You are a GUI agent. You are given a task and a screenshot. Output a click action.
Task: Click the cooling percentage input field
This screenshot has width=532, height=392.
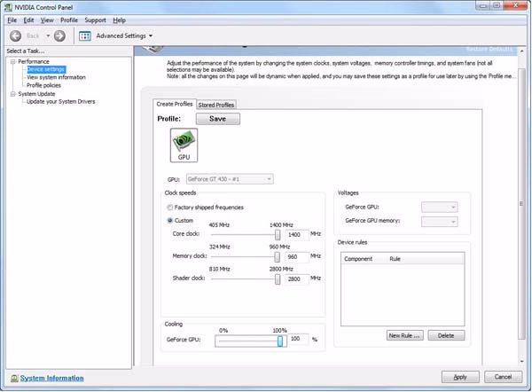pyautogui.click(x=298, y=339)
